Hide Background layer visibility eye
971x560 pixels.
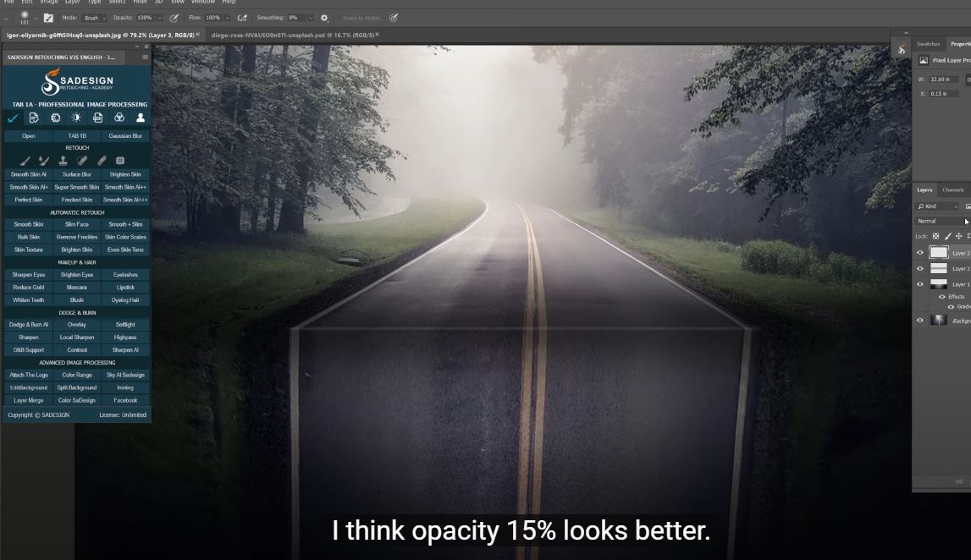[x=919, y=320]
